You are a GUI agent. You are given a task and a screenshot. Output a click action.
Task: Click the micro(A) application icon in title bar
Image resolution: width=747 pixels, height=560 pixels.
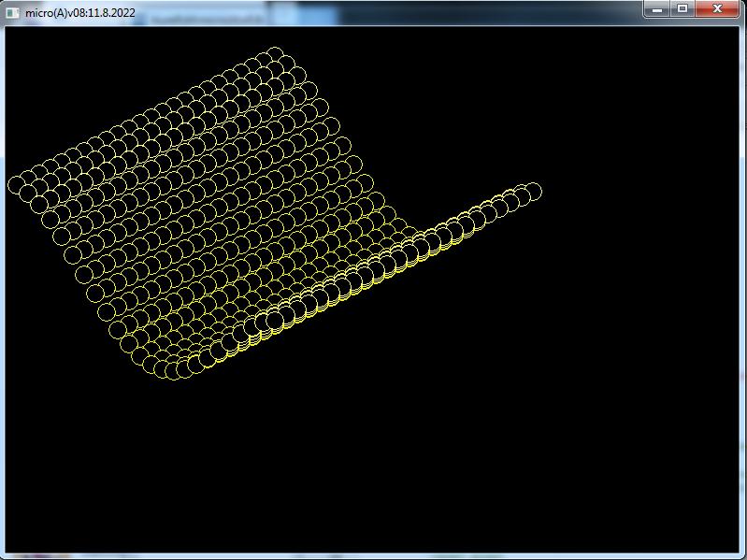[12, 13]
